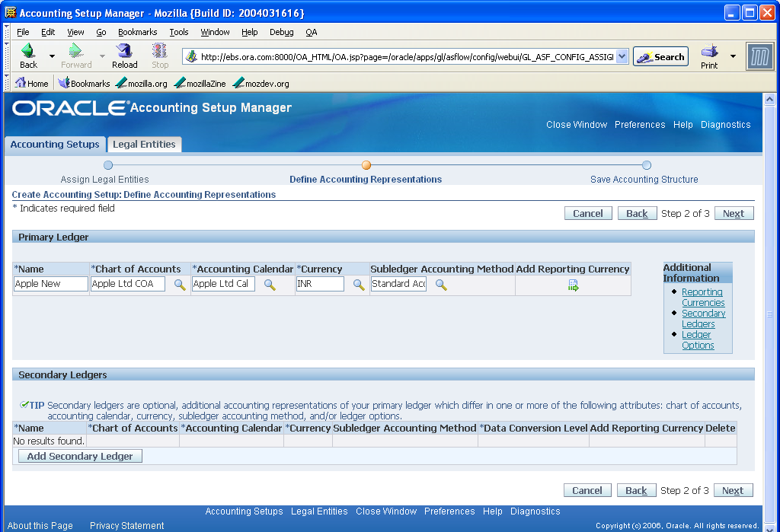The width and height of the screenshot is (780, 532).
Task: Click the primary ledger Name field
Action: pyautogui.click(x=50, y=283)
